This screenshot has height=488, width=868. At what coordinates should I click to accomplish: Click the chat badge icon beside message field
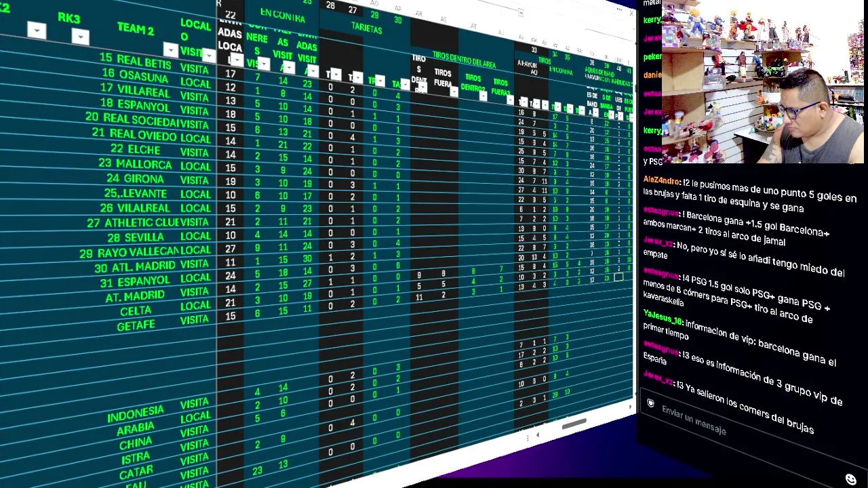click(650, 403)
